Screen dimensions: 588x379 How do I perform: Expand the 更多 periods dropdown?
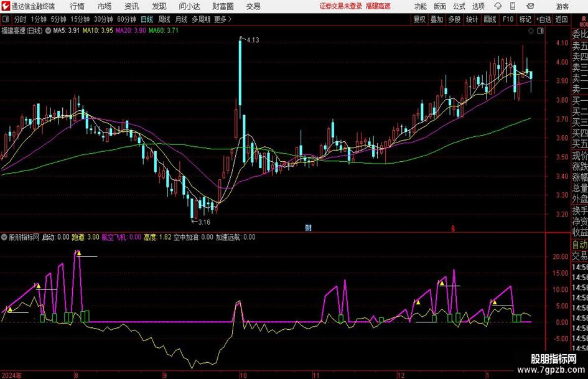(223, 19)
